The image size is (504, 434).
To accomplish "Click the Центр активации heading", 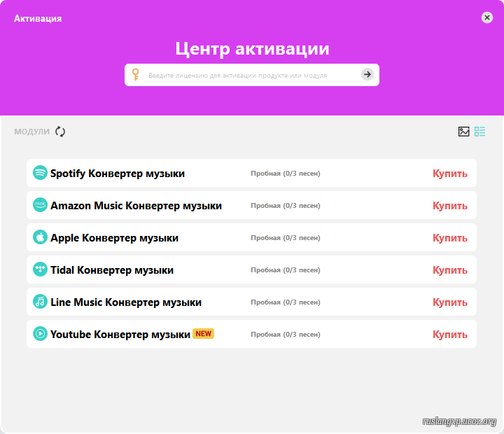I will [x=252, y=49].
